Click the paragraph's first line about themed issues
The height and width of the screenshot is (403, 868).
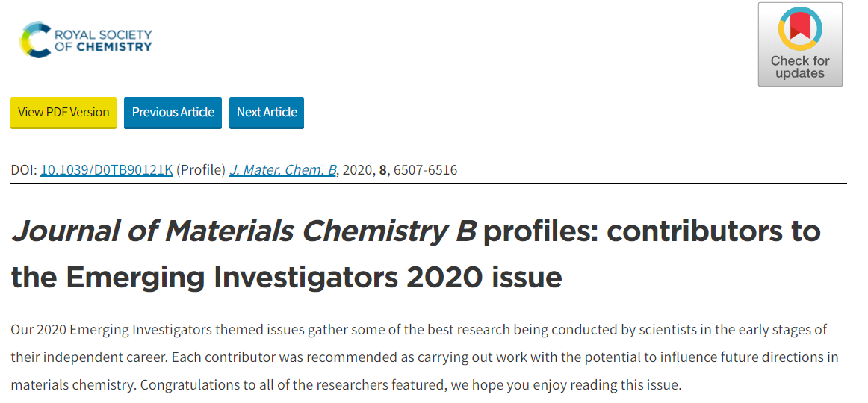coord(418,330)
